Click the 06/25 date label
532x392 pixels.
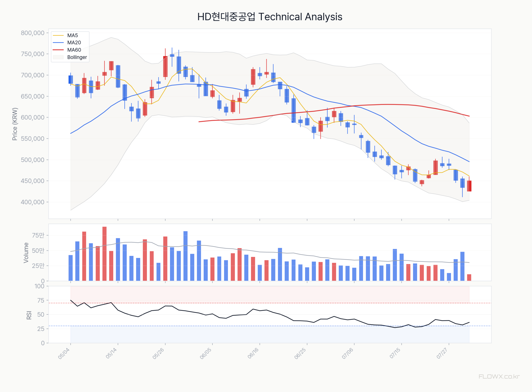300,353
